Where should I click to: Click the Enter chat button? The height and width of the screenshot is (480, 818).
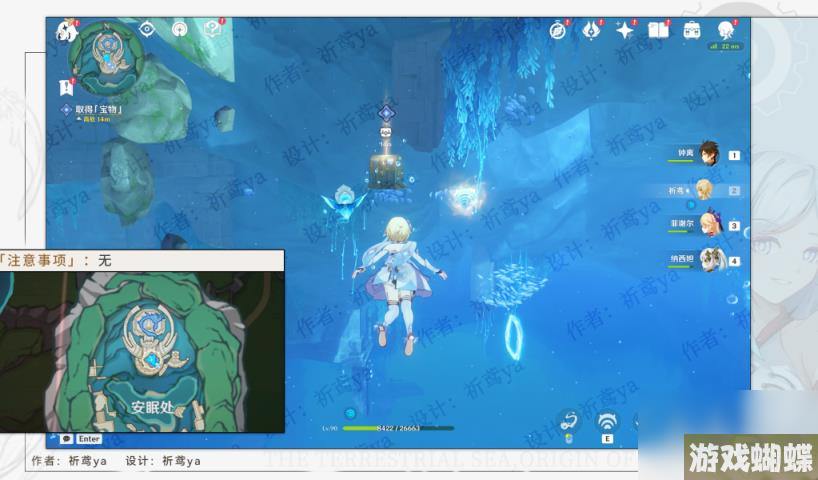(89, 439)
